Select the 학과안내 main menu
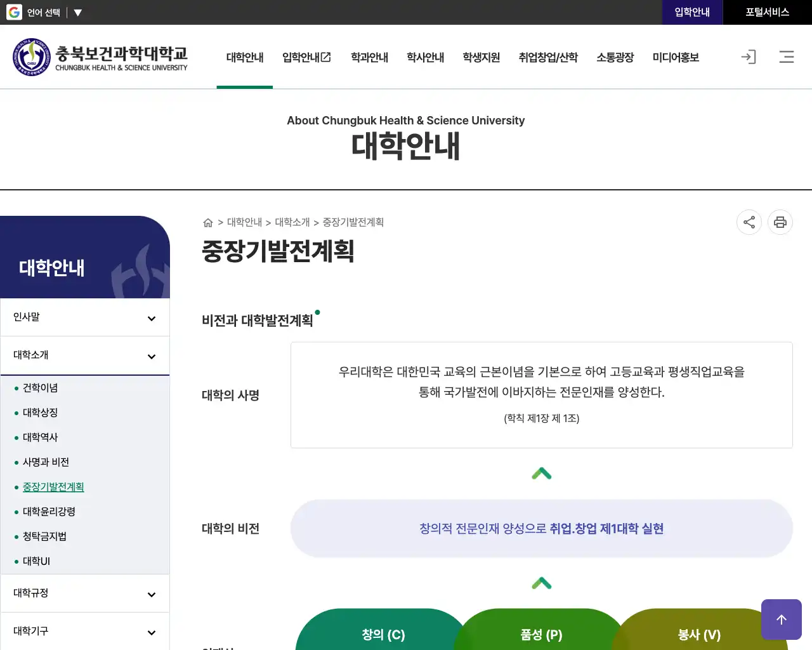Viewport: 812px width, 650px height. point(369,57)
